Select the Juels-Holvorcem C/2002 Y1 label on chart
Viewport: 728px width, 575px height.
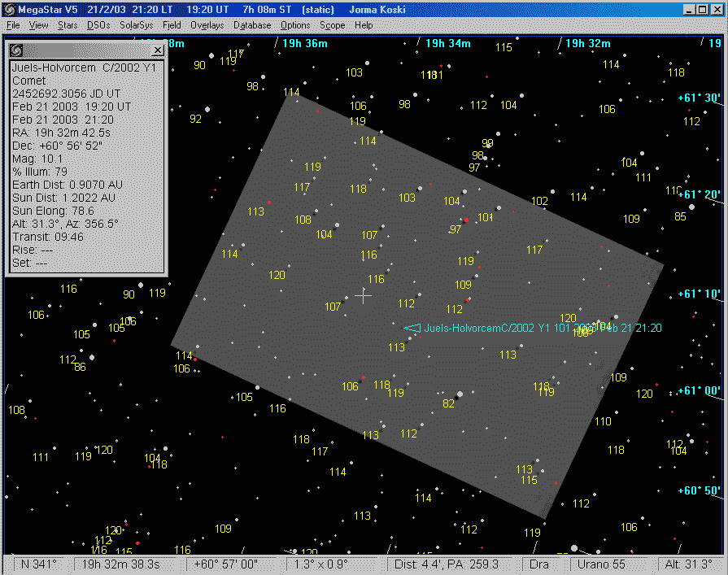[488, 329]
